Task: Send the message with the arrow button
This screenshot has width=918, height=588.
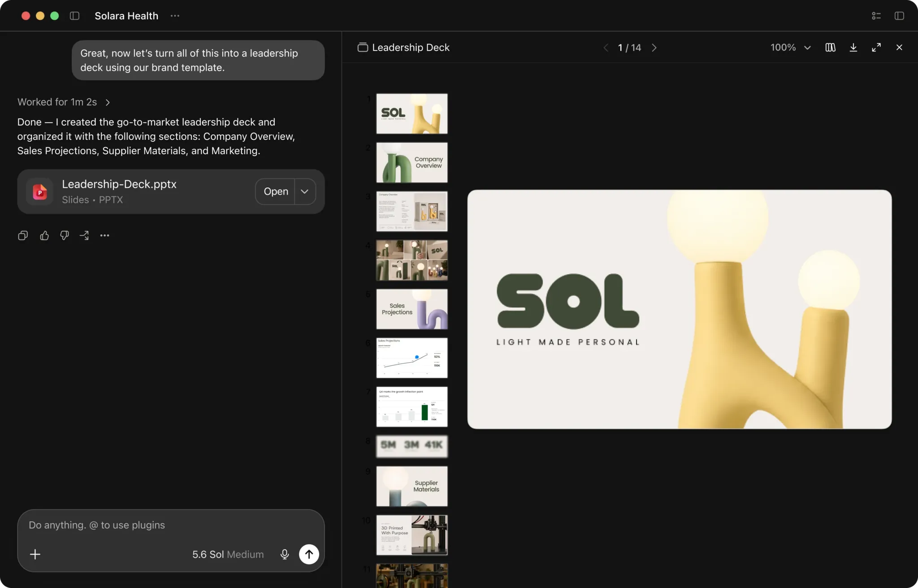Action: pos(309,554)
